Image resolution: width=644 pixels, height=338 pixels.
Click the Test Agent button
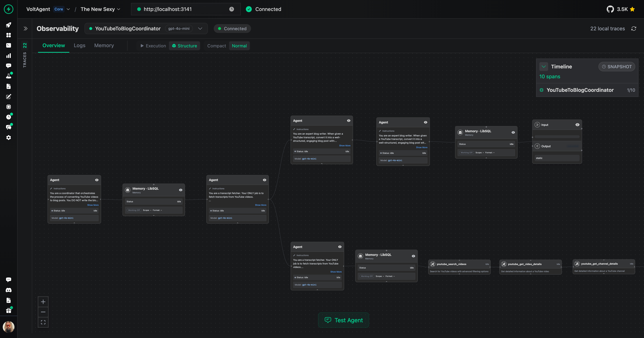click(344, 320)
